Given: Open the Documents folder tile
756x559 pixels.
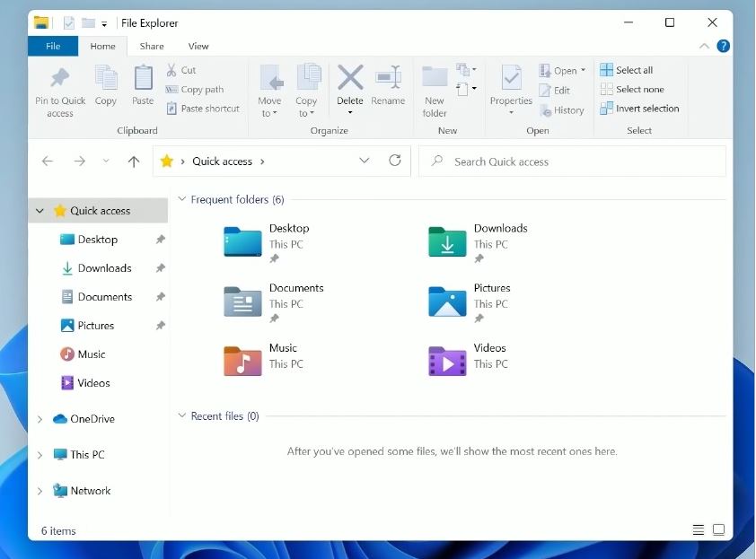Looking at the screenshot, I should pyautogui.click(x=274, y=302).
